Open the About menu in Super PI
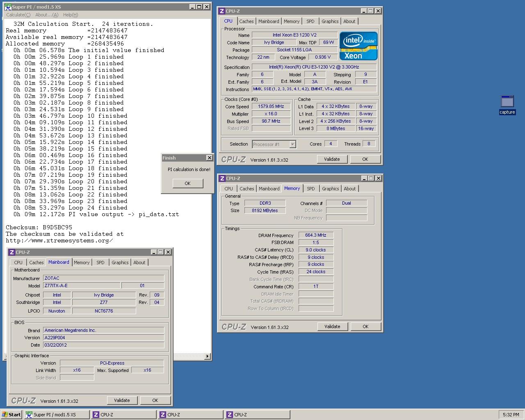The image size is (525, 420). pyautogui.click(x=47, y=15)
